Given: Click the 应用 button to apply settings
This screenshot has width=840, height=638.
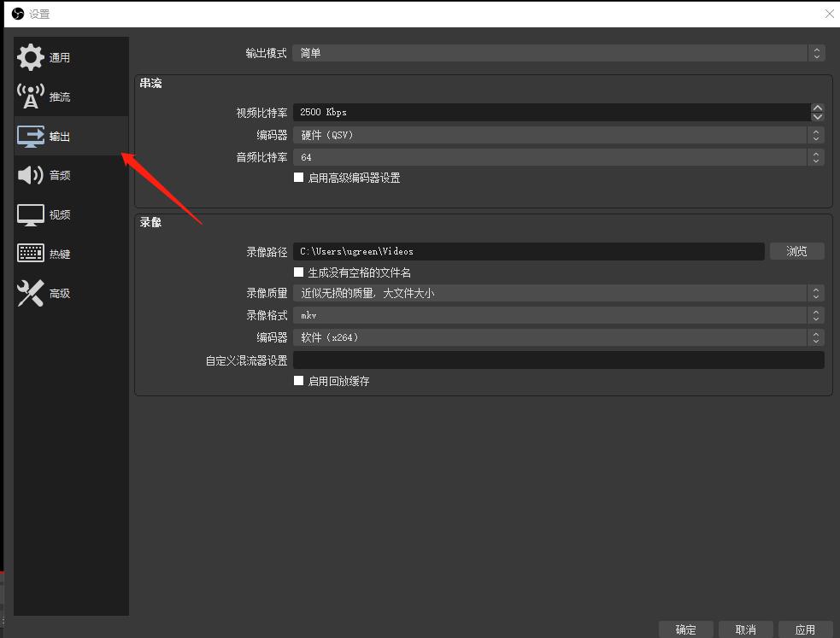Looking at the screenshot, I should pyautogui.click(x=804, y=629).
